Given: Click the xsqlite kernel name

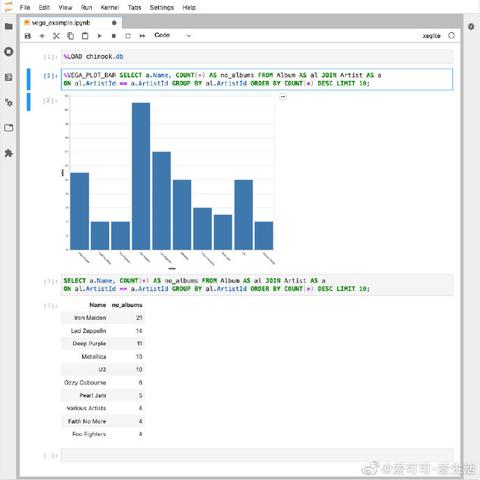Looking at the screenshot, I should [431, 36].
